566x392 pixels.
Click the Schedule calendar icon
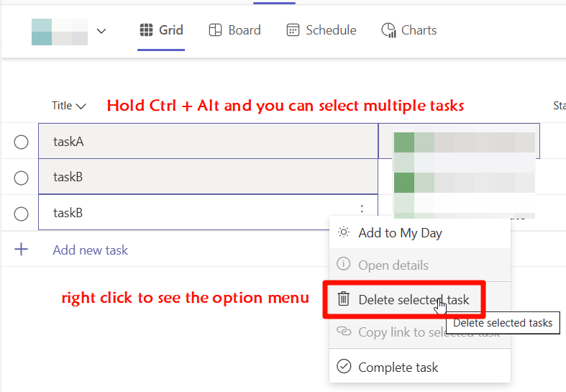(x=293, y=30)
